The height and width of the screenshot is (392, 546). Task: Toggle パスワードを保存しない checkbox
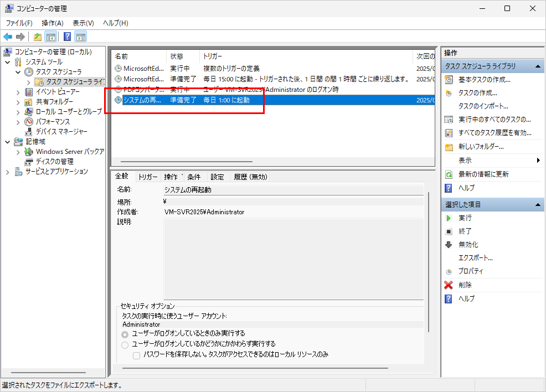(x=137, y=355)
